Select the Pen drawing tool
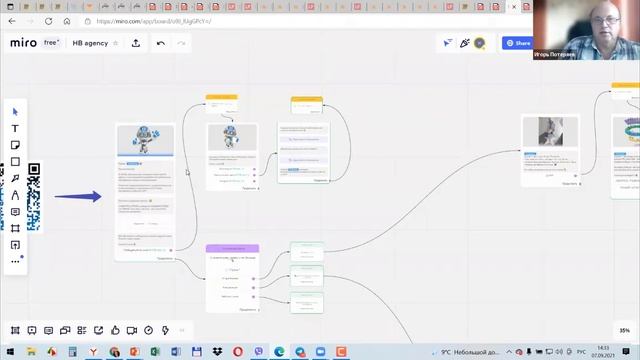This screenshot has width=640, height=360. coord(15,195)
